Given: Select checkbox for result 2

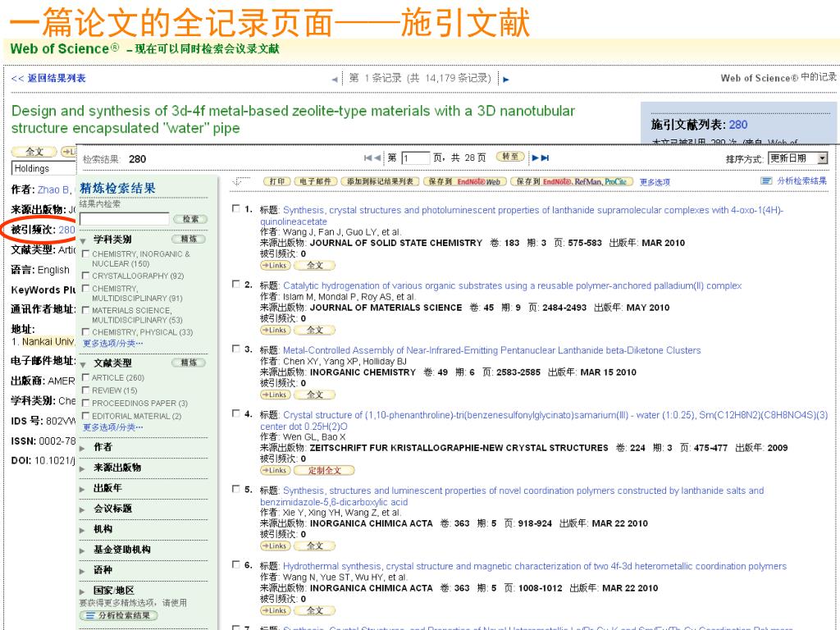Looking at the screenshot, I should [235, 284].
